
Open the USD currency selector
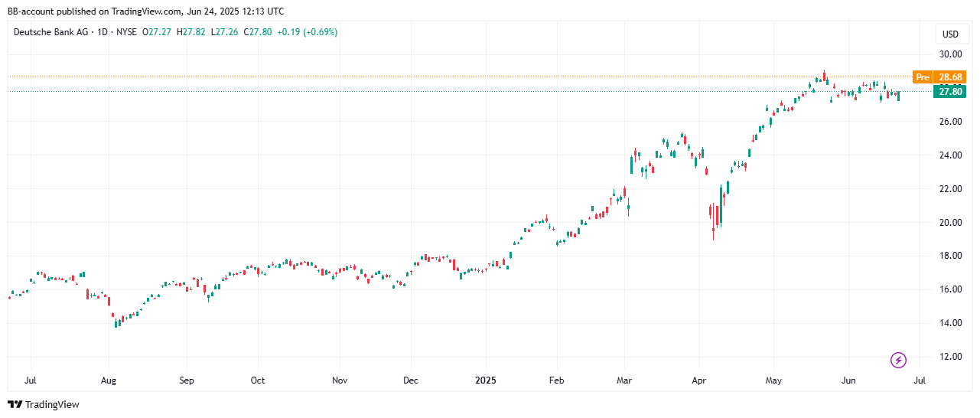tap(950, 34)
